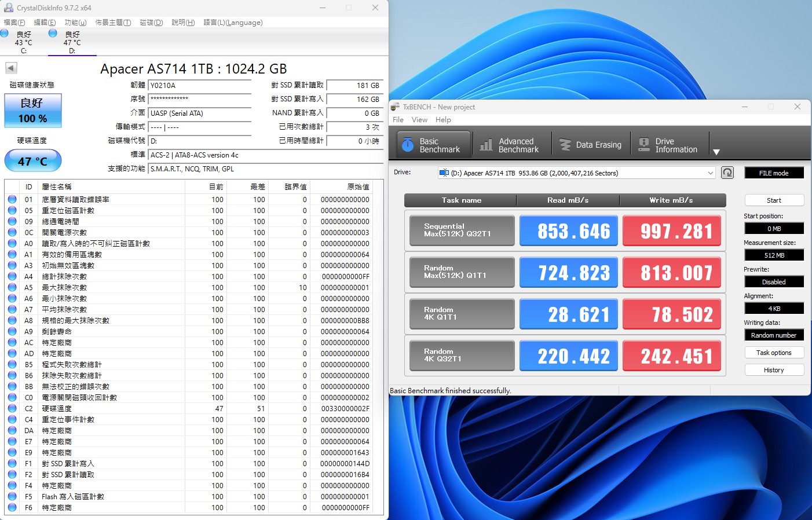
Task: Click the status orb for attribute E9
Action: tap(12, 452)
